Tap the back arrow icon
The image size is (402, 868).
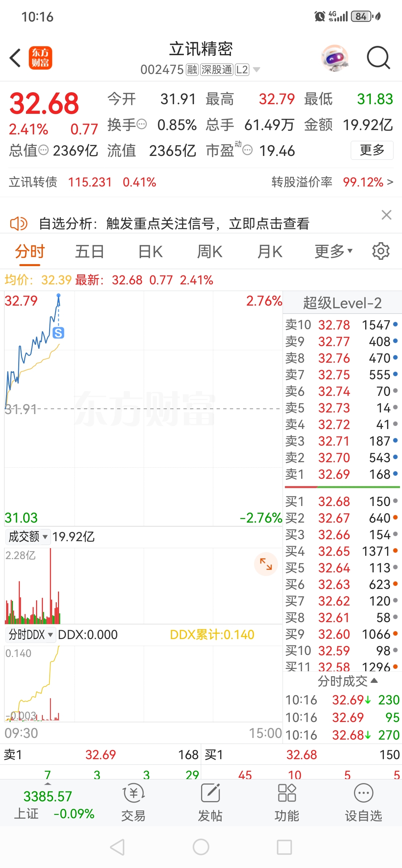coord(15,58)
